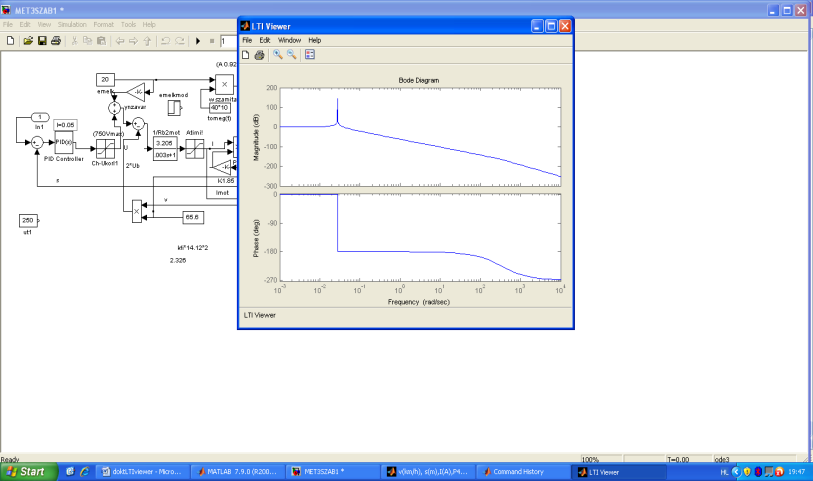Screen dimensions: 813x481
Task: Print the Simulink model
Action: (x=55, y=40)
